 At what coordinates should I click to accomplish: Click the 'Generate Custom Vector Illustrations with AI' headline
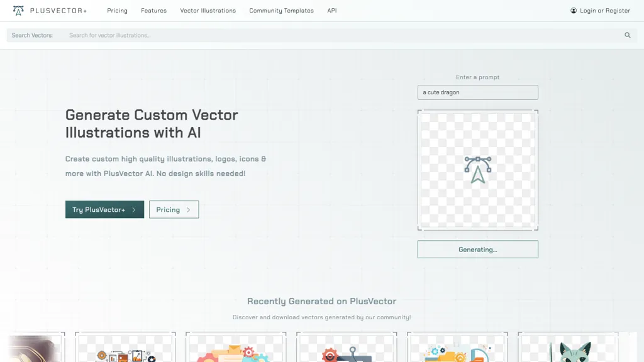(x=152, y=124)
